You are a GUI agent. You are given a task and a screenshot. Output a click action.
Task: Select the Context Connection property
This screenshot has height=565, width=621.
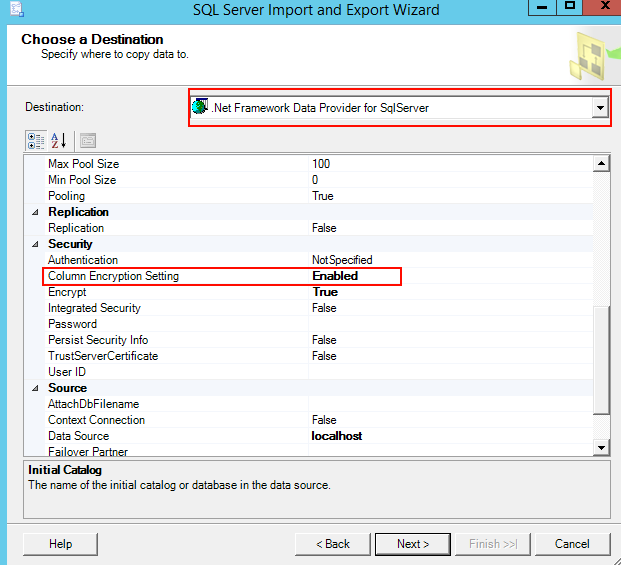click(x=96, y=420)
